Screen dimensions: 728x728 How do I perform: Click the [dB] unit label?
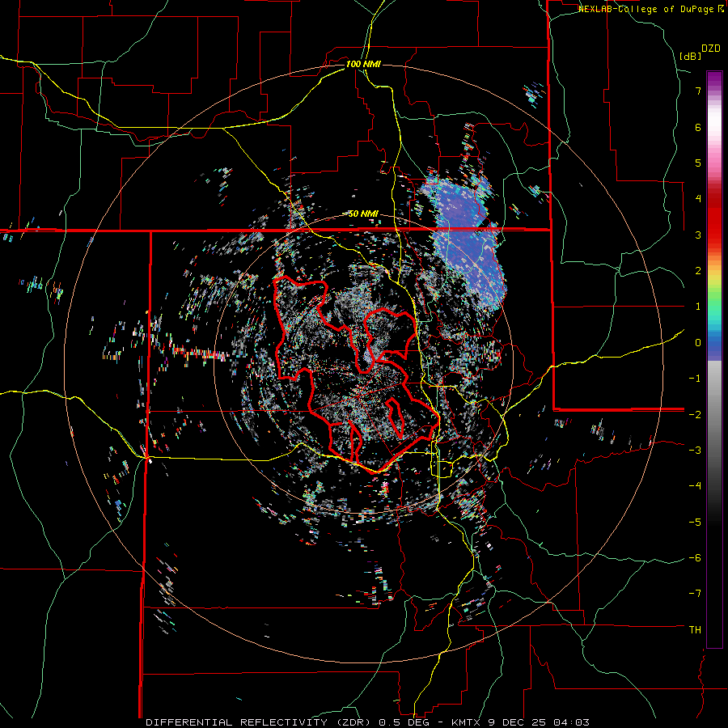pos(690,56)
